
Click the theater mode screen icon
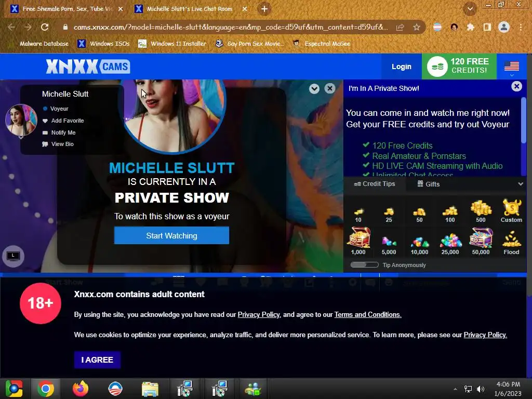[13, 256]
